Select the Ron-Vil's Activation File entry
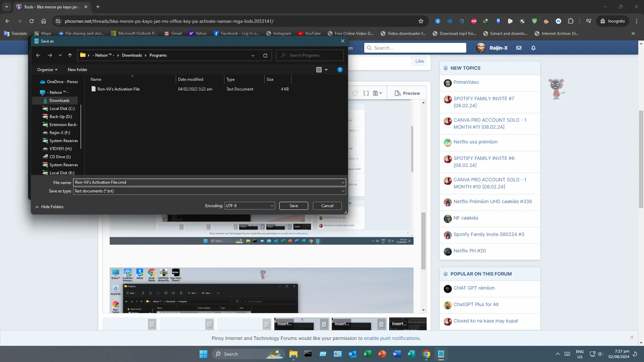 pos(118,89)
